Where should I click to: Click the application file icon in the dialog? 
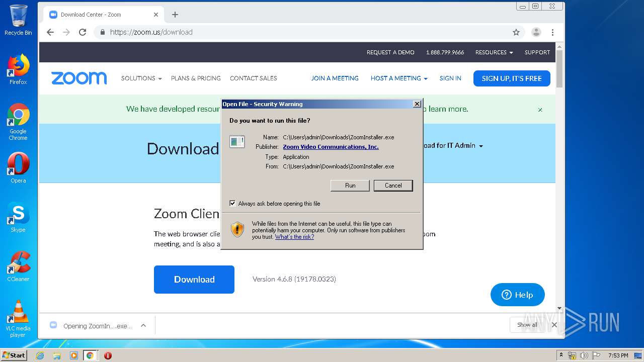click(237, 142)
